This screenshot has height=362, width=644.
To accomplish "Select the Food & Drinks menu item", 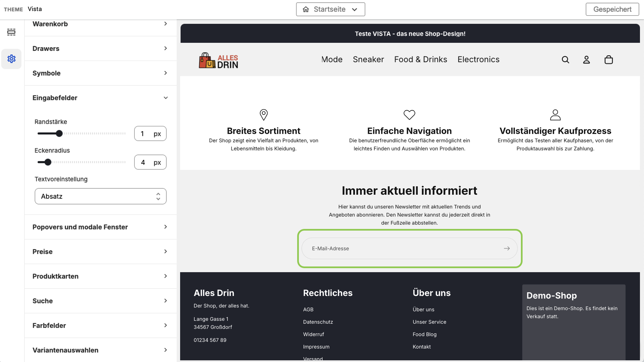I will [421, 59].
